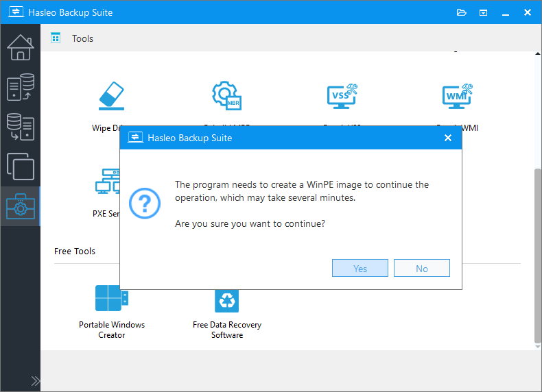This screenshot has width=542, height=392.
Task: Expand the sidebar with double chevron
Action: (35, 381)
